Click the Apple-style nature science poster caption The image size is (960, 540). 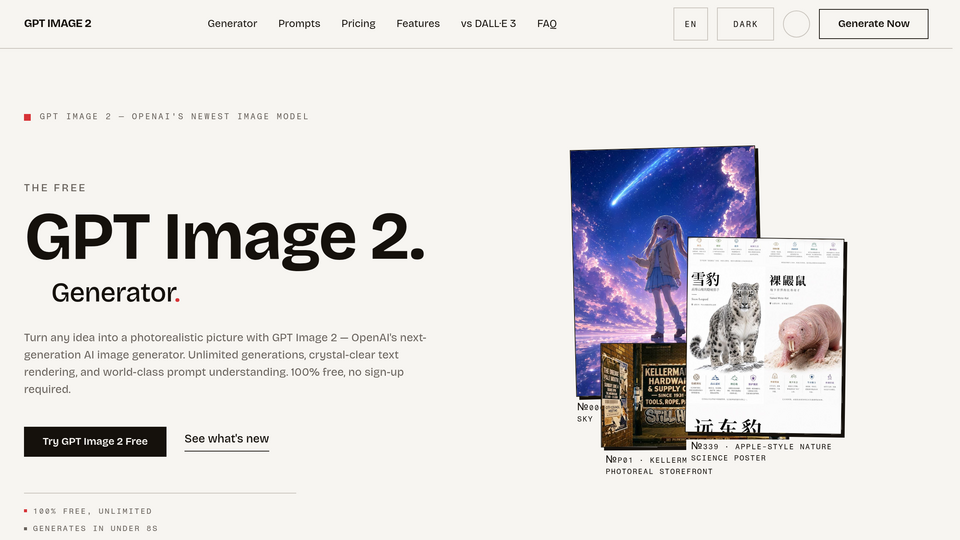coord(761,452)
